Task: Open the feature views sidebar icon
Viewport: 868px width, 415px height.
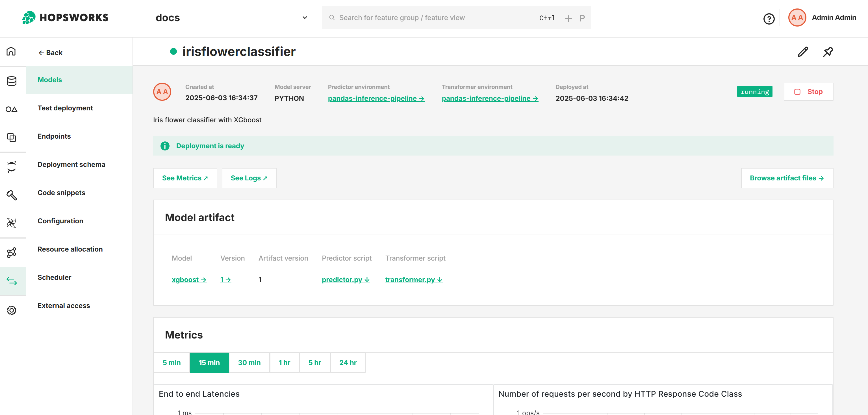Action: (x=12, y=109)
